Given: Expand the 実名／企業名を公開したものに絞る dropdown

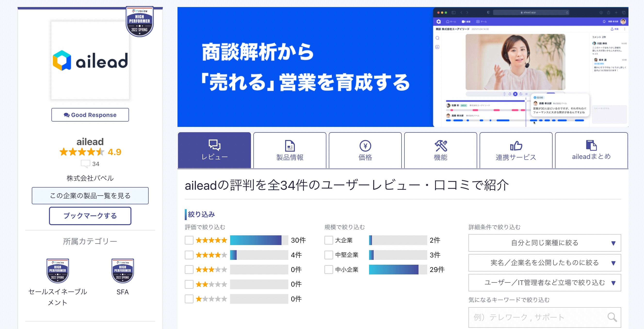Looking at the screenshot, I should click(x=545, y=263).
